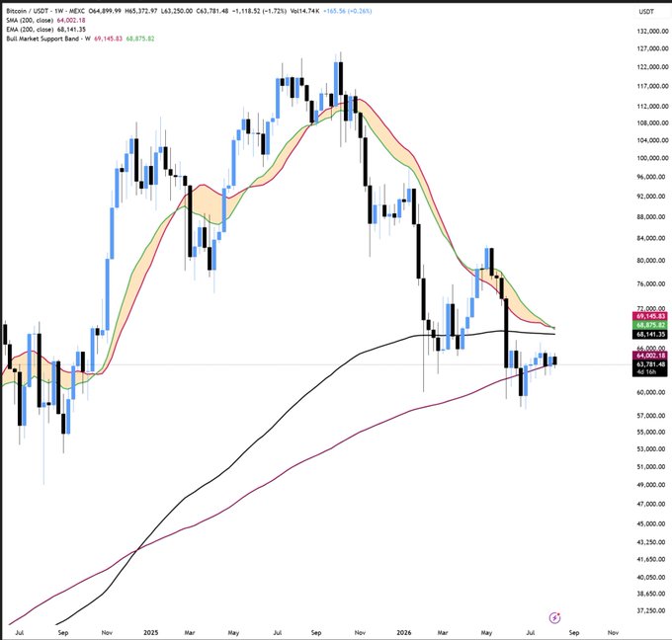The width and height of the screenshot is (672, 640).
Task: Click the 37,250.00 price axis label
Action: 652,610
